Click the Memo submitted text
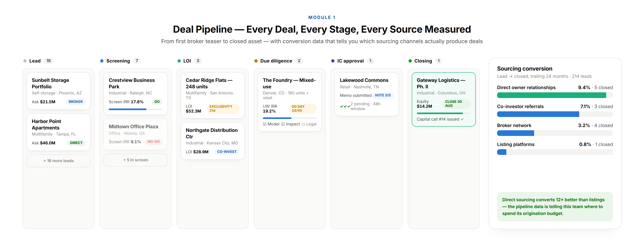This screenshot has width=644, height=242. click(355, 95)
